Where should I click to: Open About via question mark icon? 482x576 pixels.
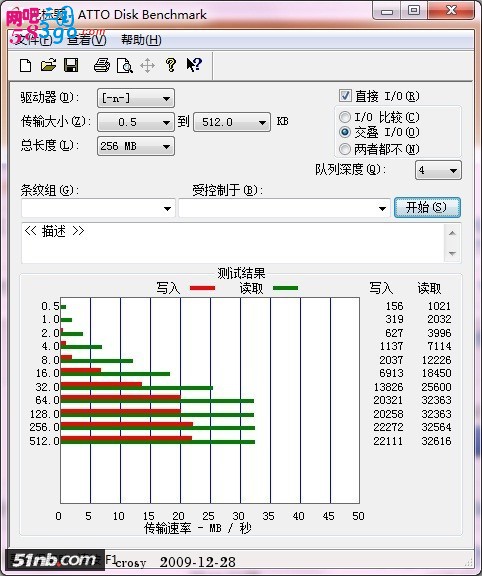click(x=170, y=65)
